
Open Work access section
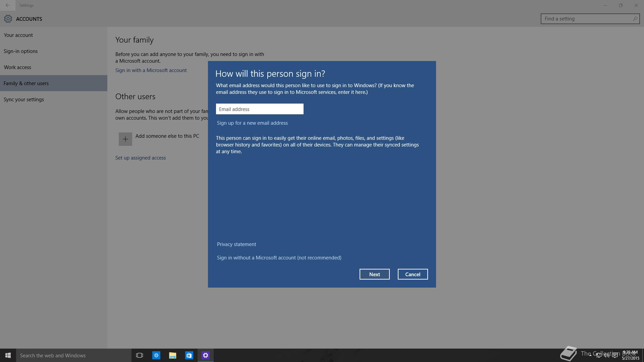pyautogui.click(x=54, y=67)
